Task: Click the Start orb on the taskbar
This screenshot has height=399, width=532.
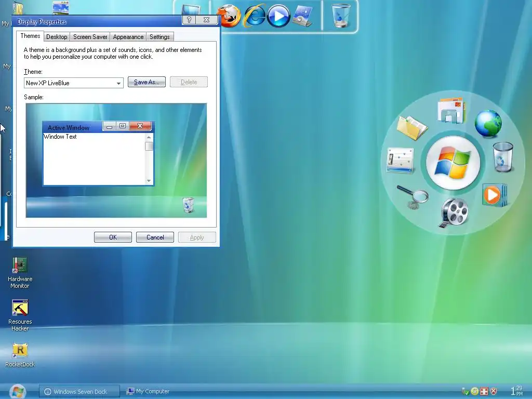Action: point(18,392)
